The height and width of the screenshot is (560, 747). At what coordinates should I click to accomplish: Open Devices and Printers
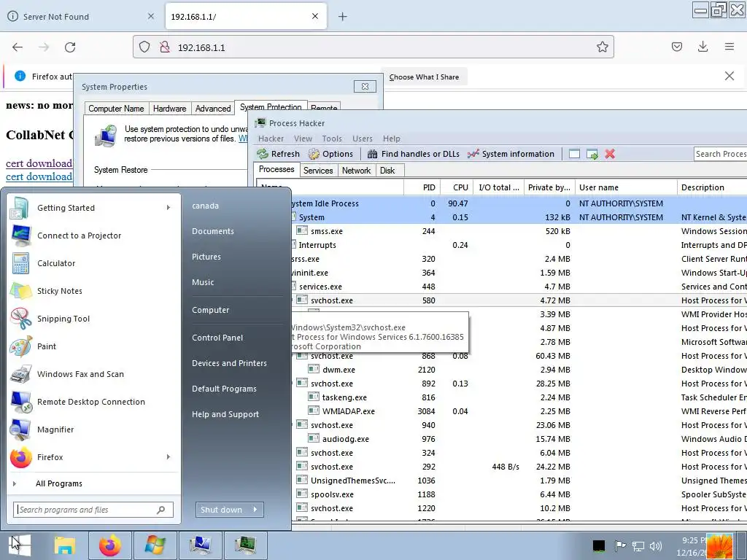tap(229, 363)
